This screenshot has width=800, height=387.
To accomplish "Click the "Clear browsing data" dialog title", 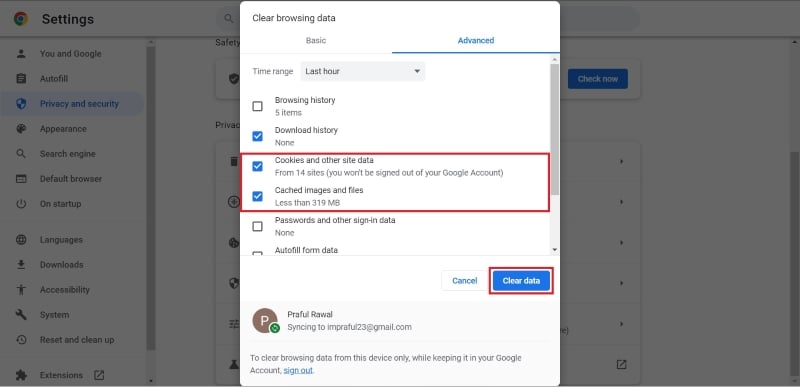I will pyautogui.click(x=294, y=18).
